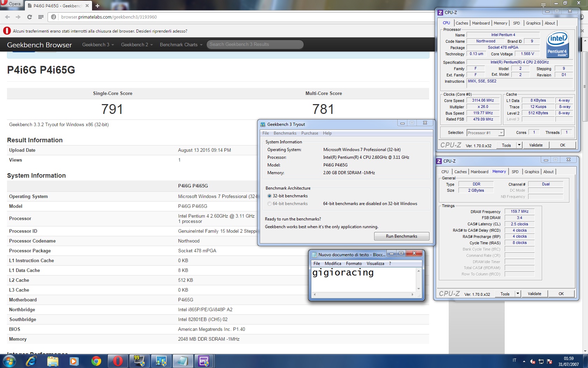The image size is (588, 368).
Task: Open the Tools dropdown arrow in lower CPU-Z
Action: (518, 294)
